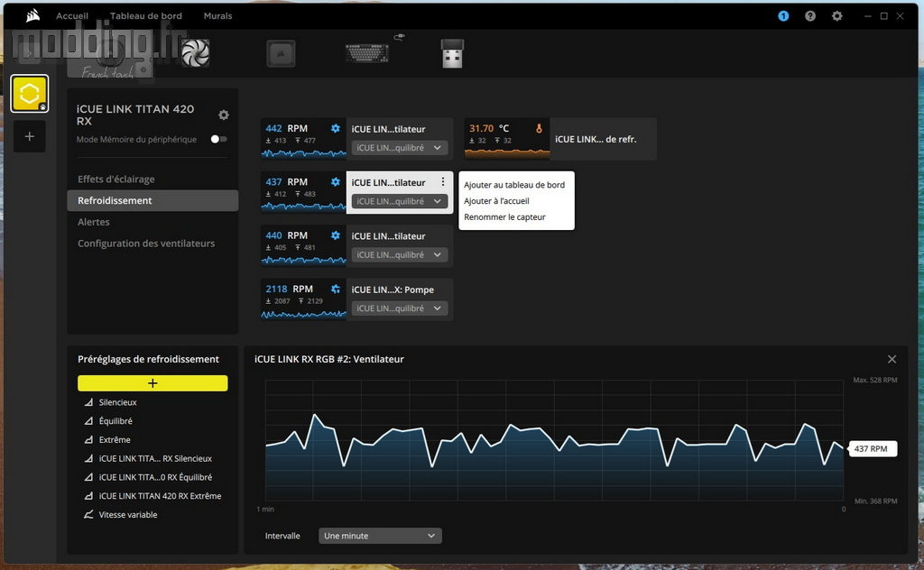Open the Corsair sails logo
The height and width of the screenshot is (570, 924).
[33, 16]
